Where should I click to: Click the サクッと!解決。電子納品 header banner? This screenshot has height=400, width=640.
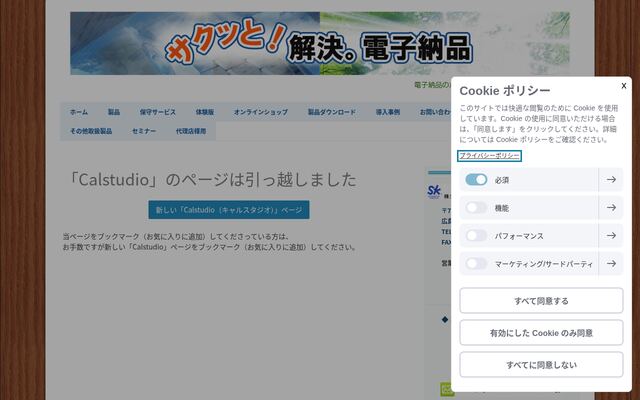[x=320, y=43]
